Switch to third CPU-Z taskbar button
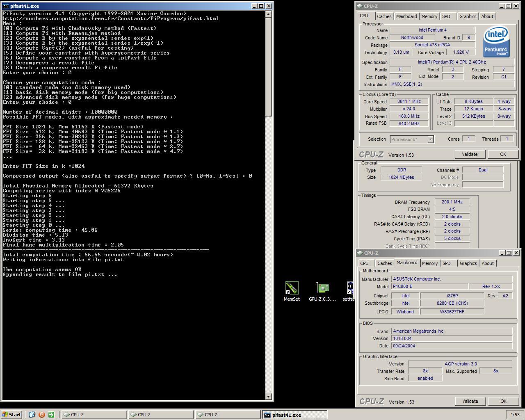 coord(227,415)
